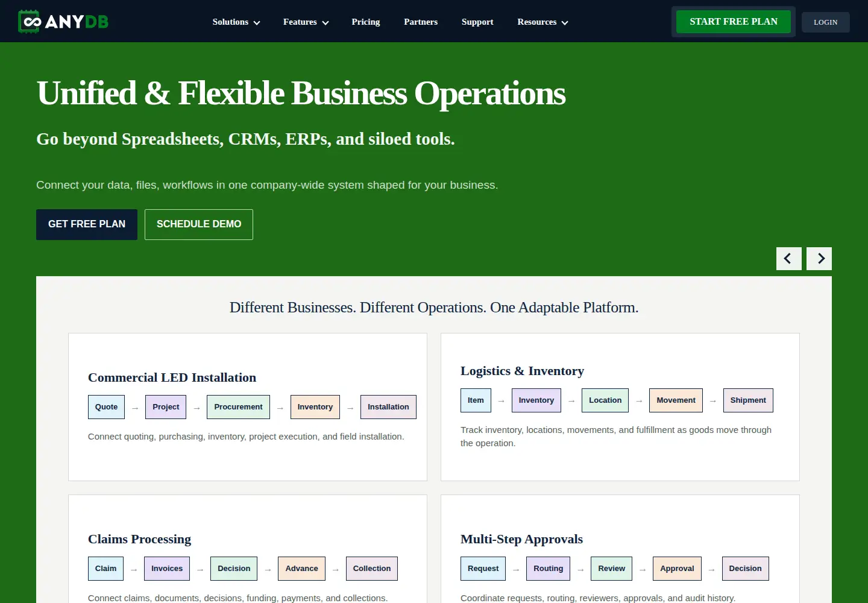Click GET FREE PLAN button
This screenshot has height=603, width=868.
click(87, 224)
